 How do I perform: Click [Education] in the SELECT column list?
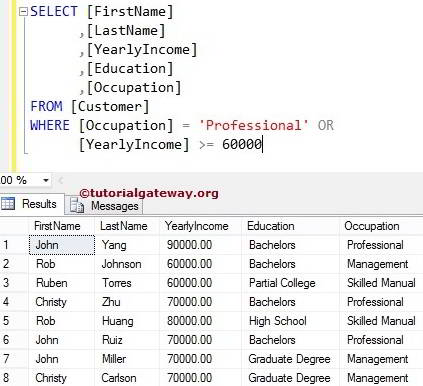[x=130, y=69]
